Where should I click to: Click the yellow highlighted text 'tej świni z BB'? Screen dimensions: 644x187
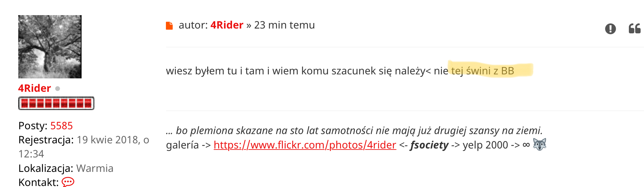pyautogui.click(x=483, y=71)
